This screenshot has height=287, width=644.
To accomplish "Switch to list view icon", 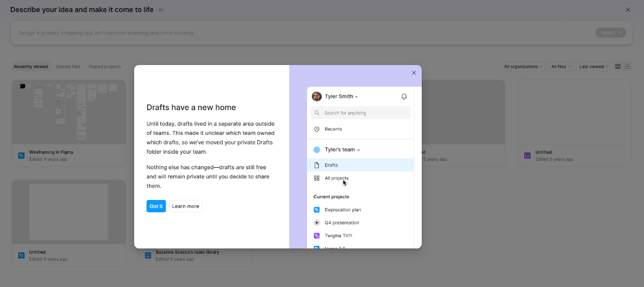I will (x=627, y=67).
